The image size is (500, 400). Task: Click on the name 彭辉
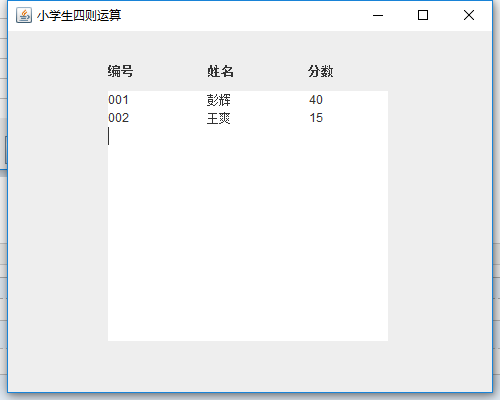[219, 100]
